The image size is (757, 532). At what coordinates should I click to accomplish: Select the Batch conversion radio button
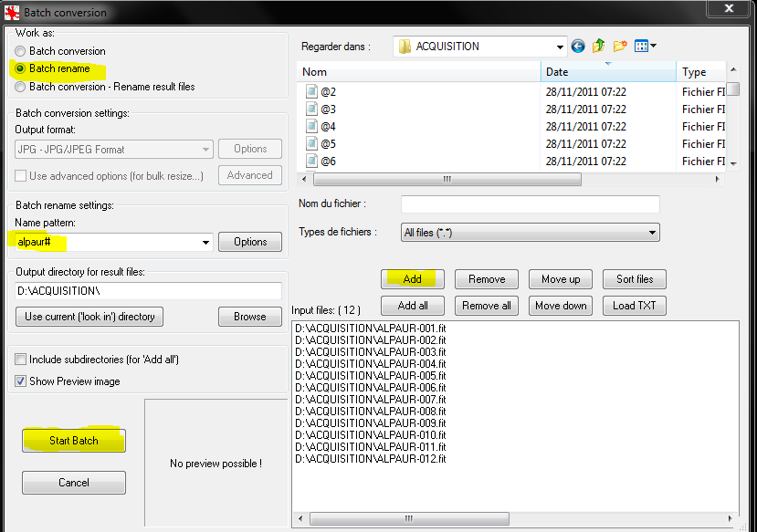[x=20, y=51]
